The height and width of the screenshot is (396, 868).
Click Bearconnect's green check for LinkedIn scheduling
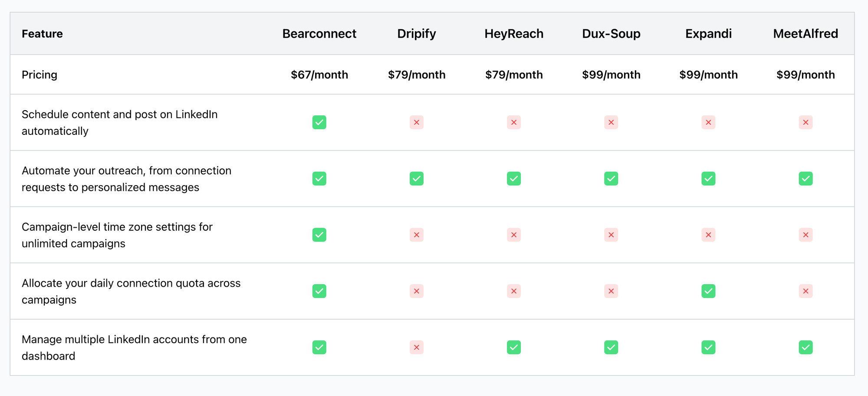[319, 122]
